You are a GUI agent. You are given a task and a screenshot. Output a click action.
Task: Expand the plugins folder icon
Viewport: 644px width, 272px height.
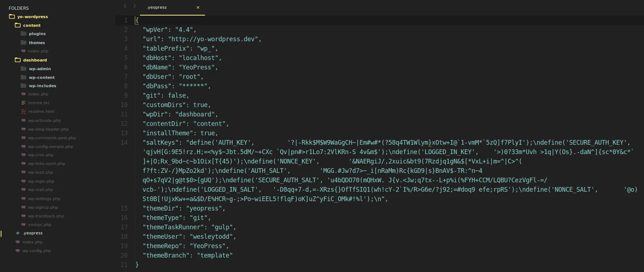tap(24, 34)
